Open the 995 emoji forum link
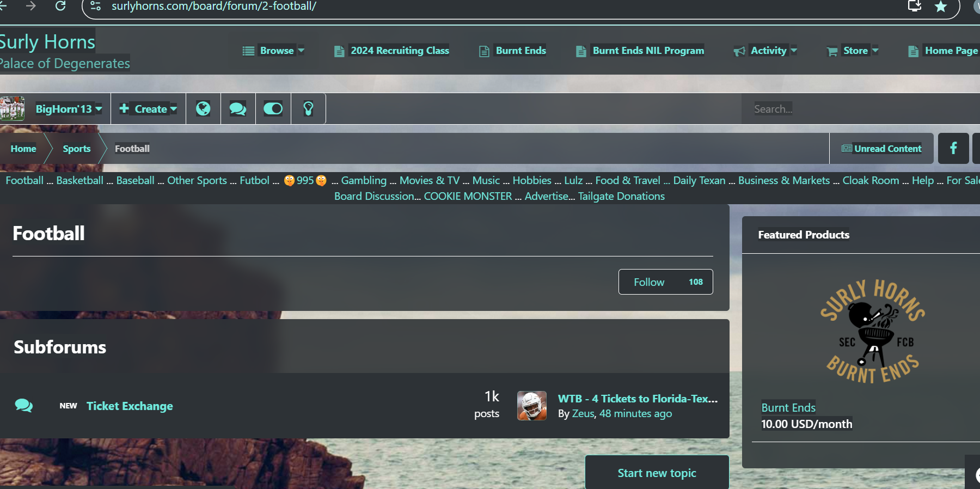The width and height of the screenshot is (980, 489). click(305, 180)
